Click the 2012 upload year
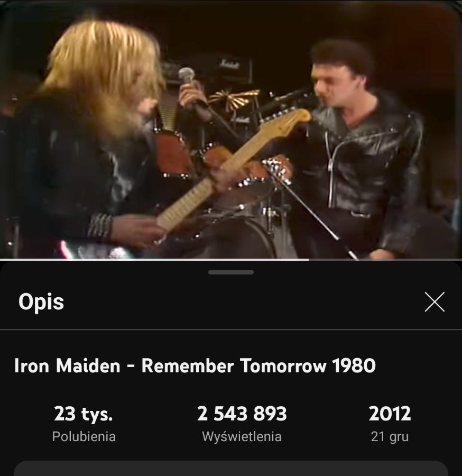This screenshot has height=476, width=462. click(x=390, y=414)
